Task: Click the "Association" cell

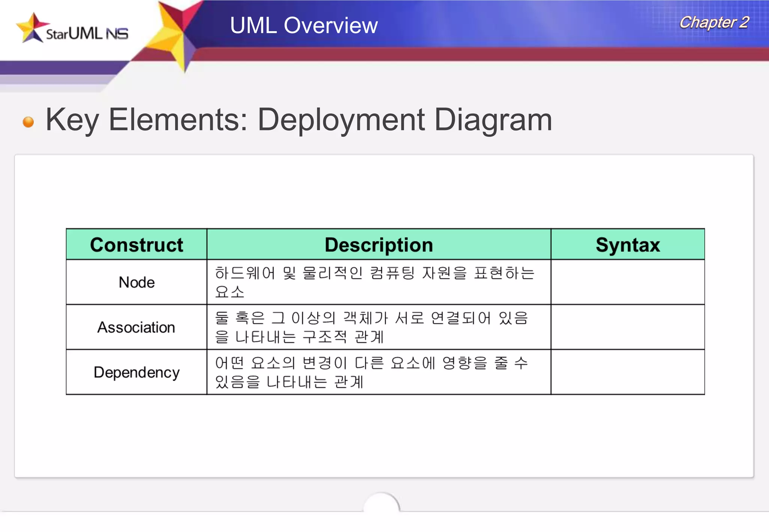Action: point(137,327)
